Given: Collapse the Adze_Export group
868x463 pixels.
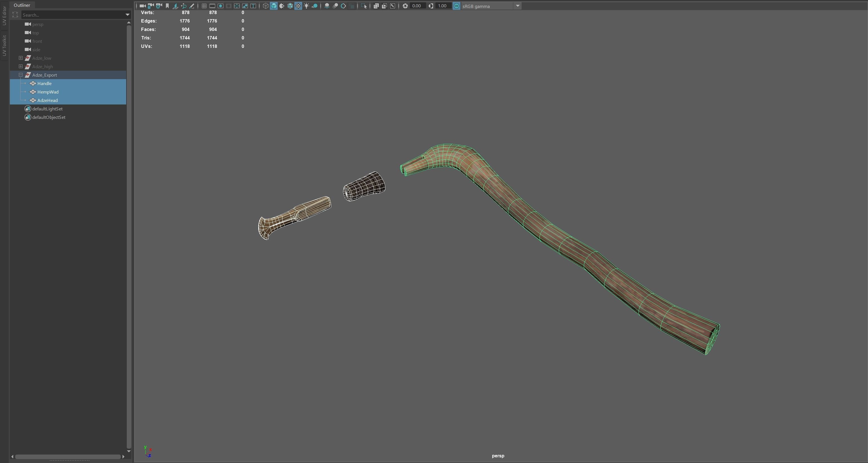Looking at the screenshot, I should pyautogui.click(x=21, y=75).
